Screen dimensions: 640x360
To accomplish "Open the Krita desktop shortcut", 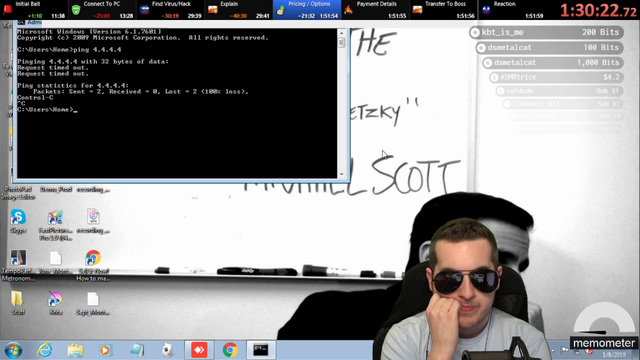I will (x=56, y=303).
